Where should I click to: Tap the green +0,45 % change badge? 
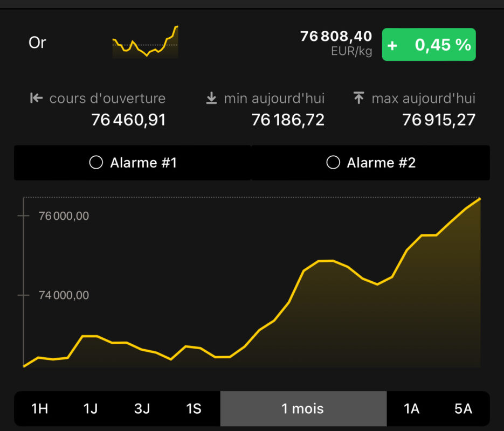(x=429, y=44)
